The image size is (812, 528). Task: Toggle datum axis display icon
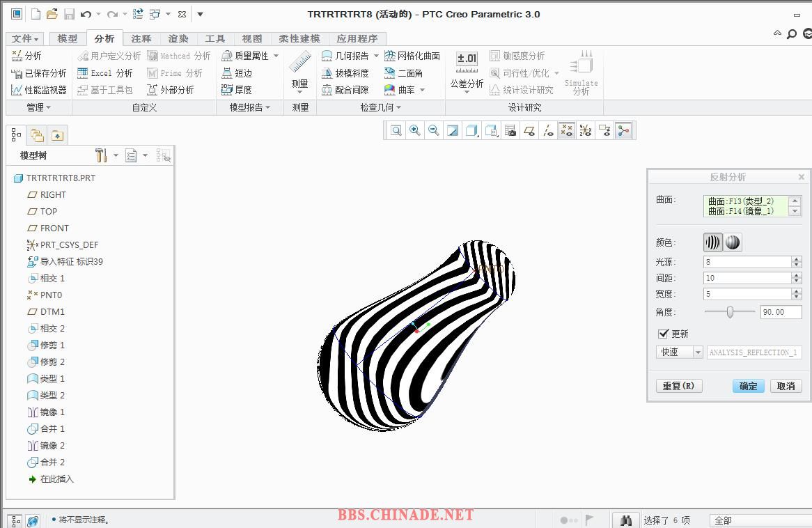[x=548, y=130]
